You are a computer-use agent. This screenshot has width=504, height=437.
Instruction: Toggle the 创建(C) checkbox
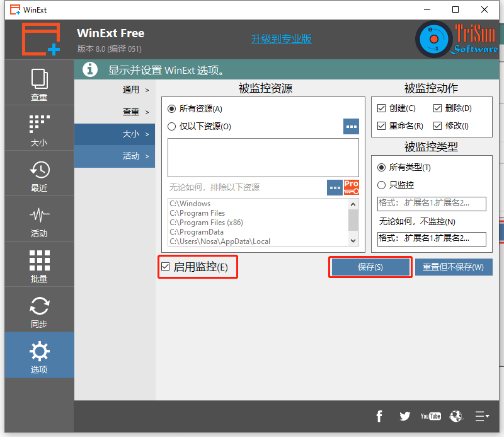coord(381,108)
